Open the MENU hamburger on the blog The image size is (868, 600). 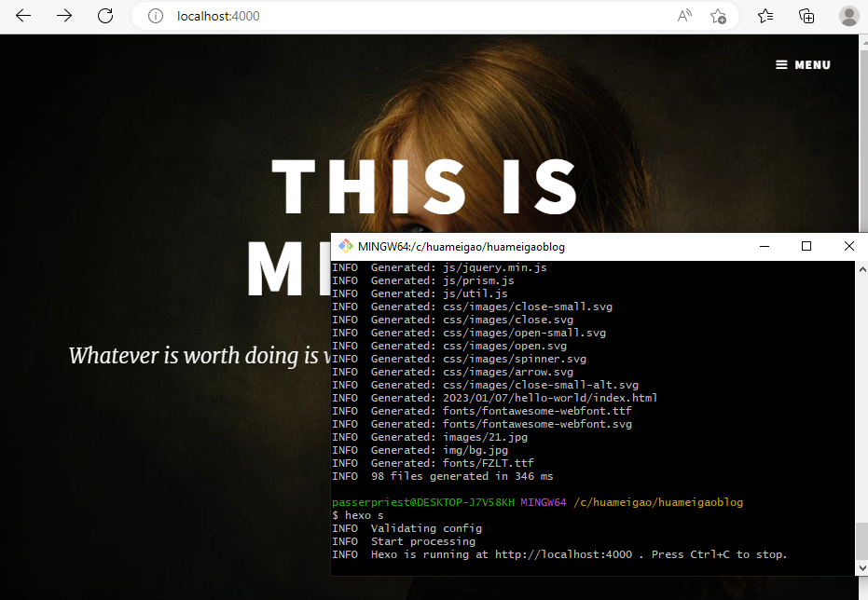(803, 65)
